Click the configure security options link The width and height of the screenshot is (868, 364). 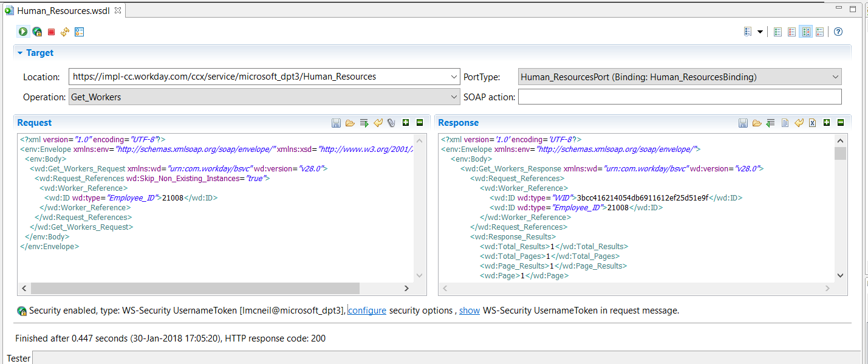point(366,311)
